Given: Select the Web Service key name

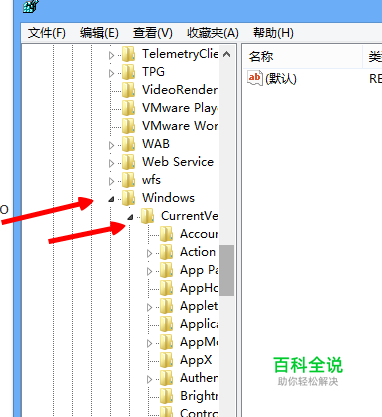Looking at the screenshot, I should pyautogui.click(x=178, y=162).
